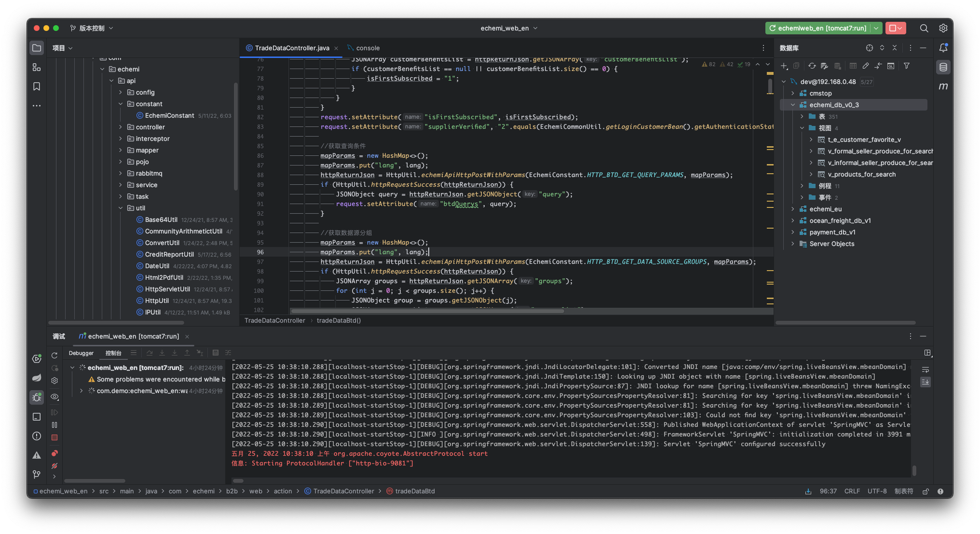Toggle read-only lock in status bar
980x534 pixels.
(x=926, y=491)
